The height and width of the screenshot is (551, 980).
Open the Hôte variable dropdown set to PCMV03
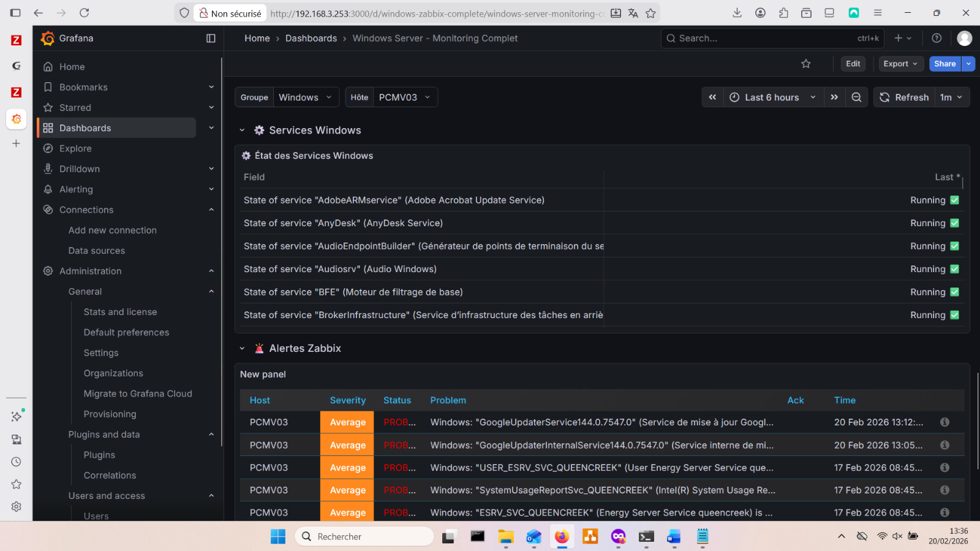[x=405, y=97]
